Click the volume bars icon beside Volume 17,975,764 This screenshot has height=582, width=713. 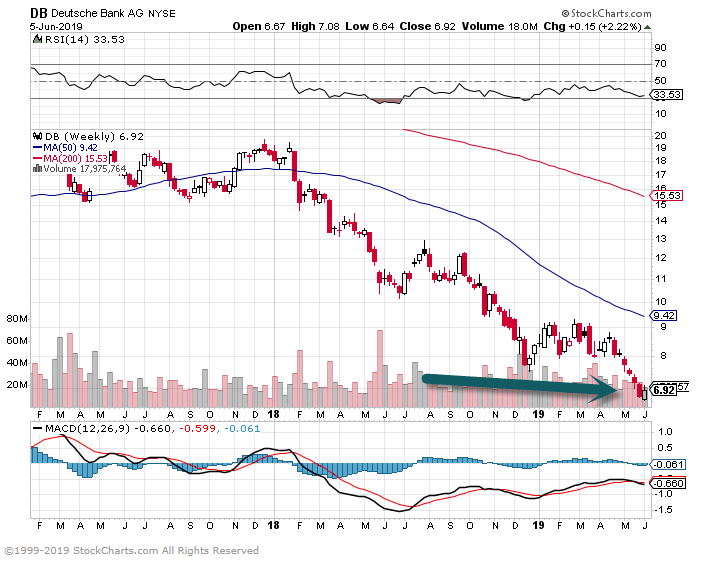(38, 169)
